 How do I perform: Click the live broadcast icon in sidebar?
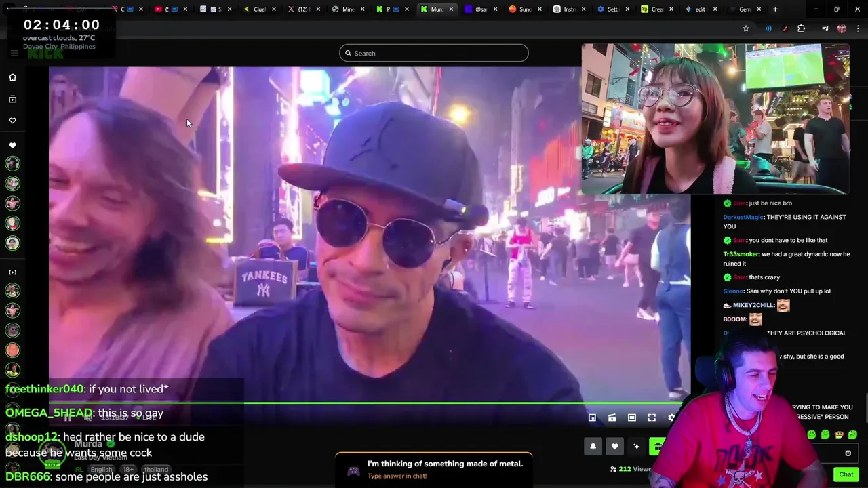click(x=12, y=272)
